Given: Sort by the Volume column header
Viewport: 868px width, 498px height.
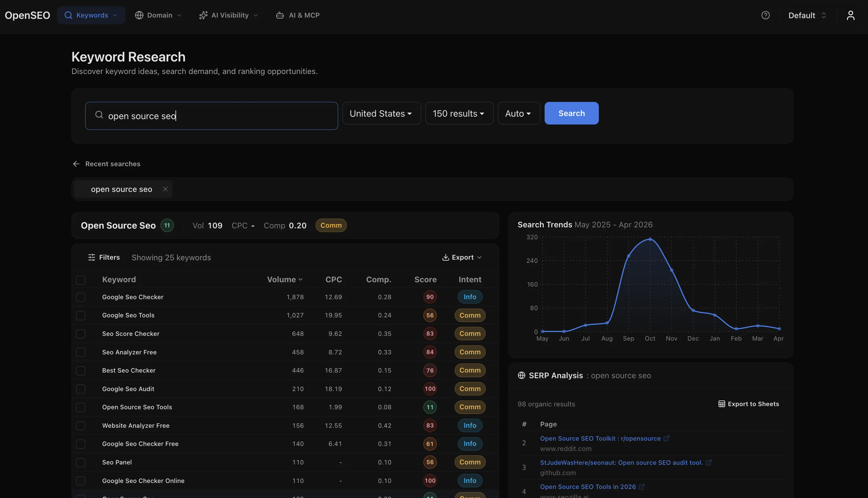Looking at the screenshot, I should tap(285, 279).
